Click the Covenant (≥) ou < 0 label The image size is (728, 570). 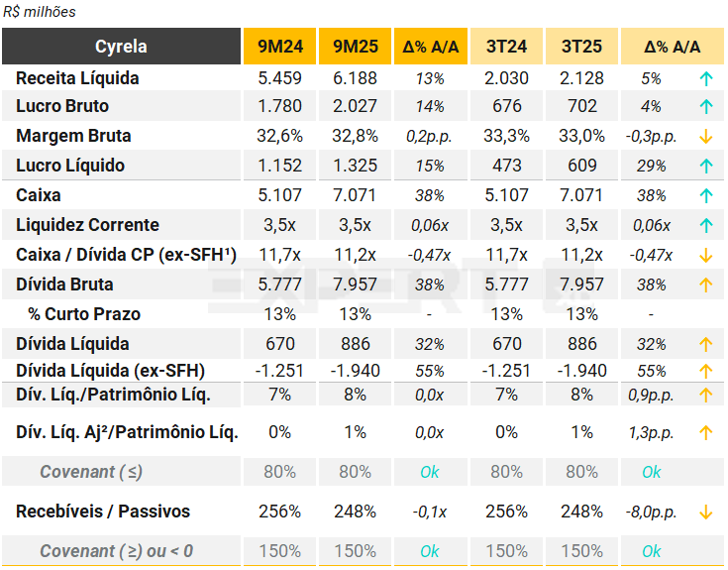[117, 551]
